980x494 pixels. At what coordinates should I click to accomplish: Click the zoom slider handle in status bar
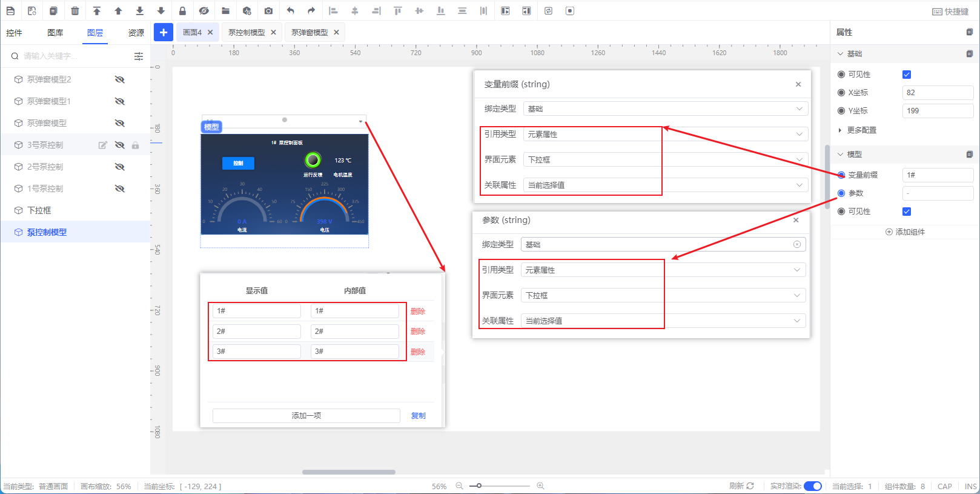(479, 486)
